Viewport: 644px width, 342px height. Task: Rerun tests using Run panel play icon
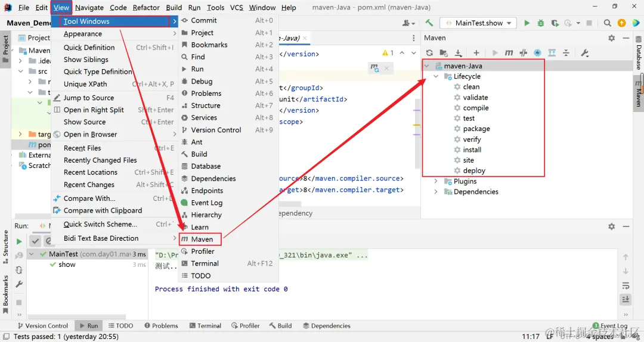pos(19,241)
